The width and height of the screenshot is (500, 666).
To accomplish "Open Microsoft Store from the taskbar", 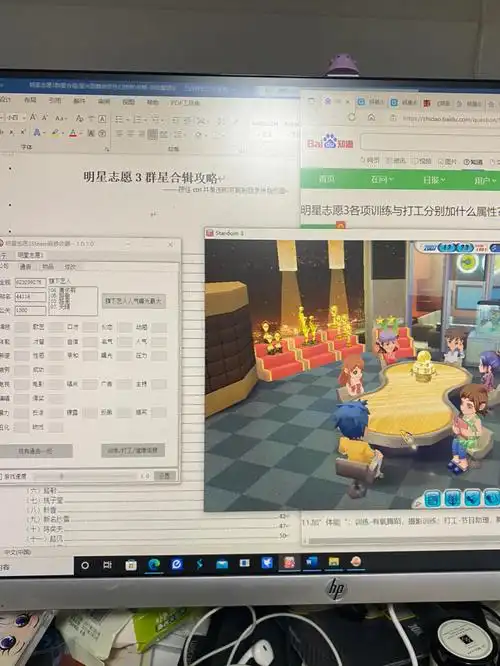I will pyautogui.click(x=131, y=565).
